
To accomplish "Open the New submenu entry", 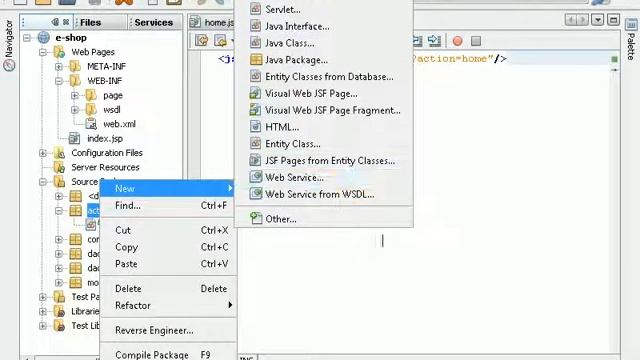I will point(167,188).
